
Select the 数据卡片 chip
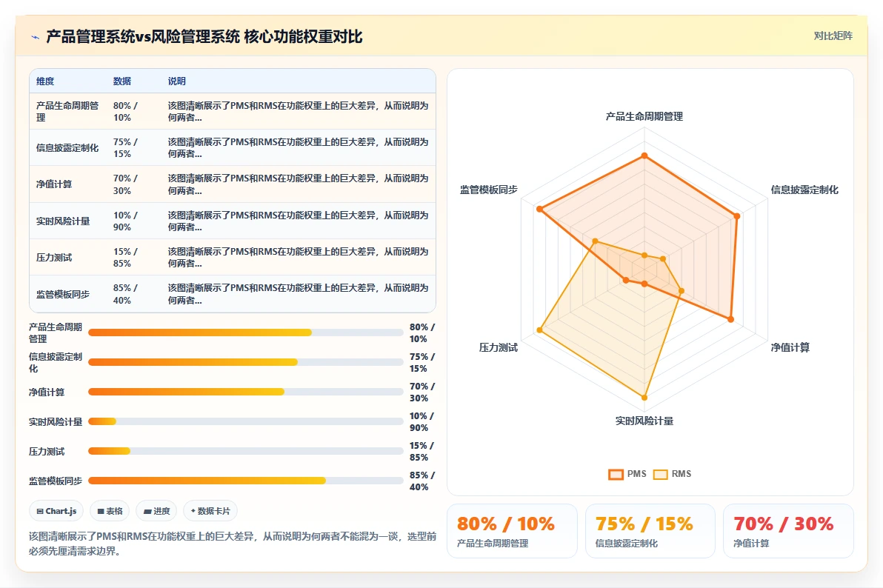pos(210,511)
